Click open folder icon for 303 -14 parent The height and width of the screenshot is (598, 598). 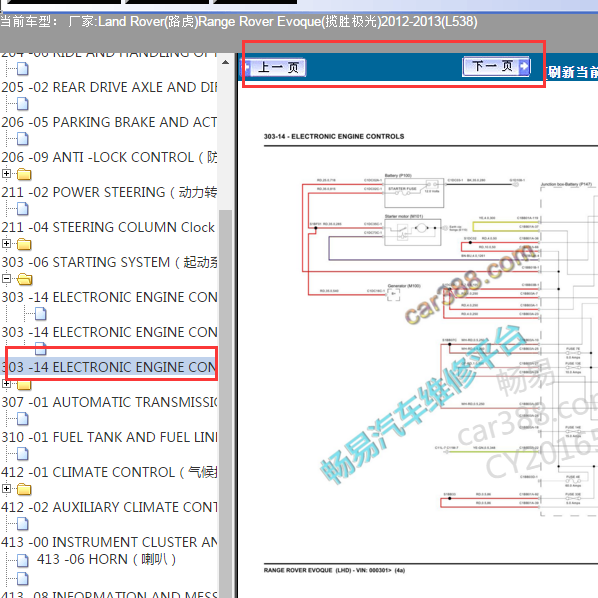(x=24, y=279)
